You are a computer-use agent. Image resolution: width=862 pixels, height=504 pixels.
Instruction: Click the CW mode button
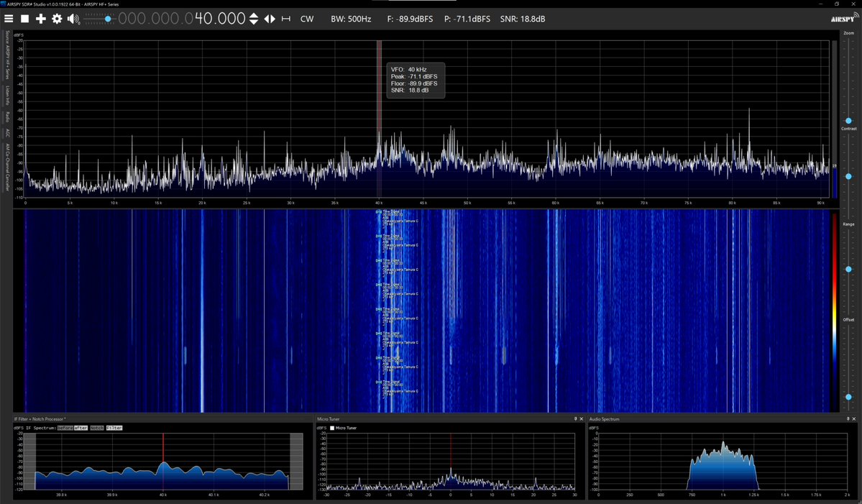point(307,19)
